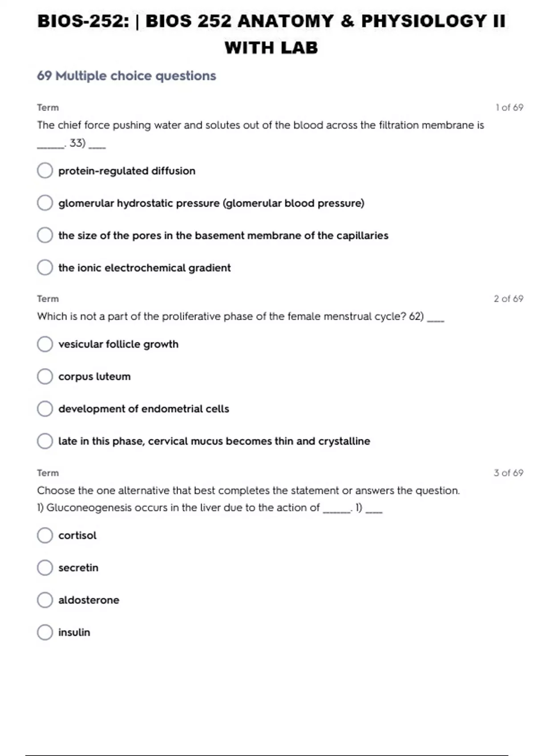Image resolution: width=534 pixels, height=756 pixels.
Task: Click the '3 of 69' question counter
Action: [x=508, y=473]
